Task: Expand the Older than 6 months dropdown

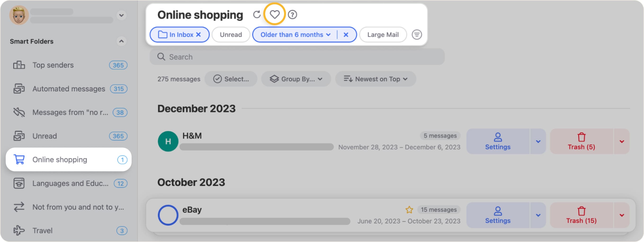Action: point(328,35)
